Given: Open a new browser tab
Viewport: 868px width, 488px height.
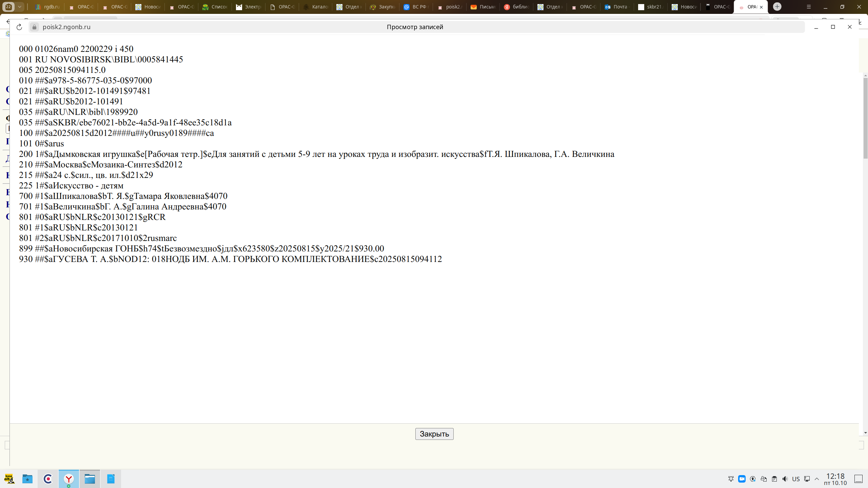Looking at the screenshot, I should pos(777,7).
